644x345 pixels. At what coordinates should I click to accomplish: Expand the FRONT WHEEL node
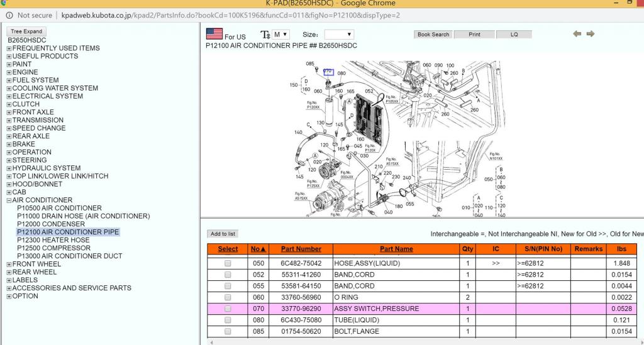[9, 264]
